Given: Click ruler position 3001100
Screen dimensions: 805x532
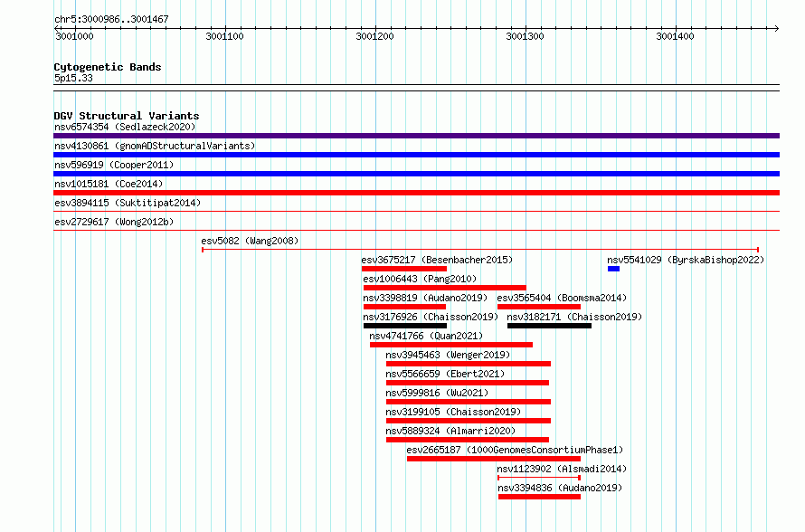Looking at the screenshot, I should (x=224, y=36).
